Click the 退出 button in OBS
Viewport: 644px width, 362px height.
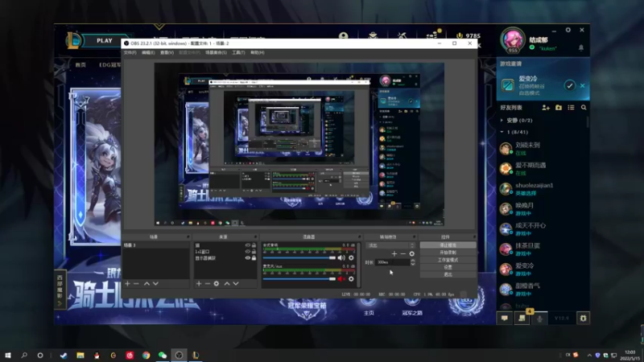[448, 274]
